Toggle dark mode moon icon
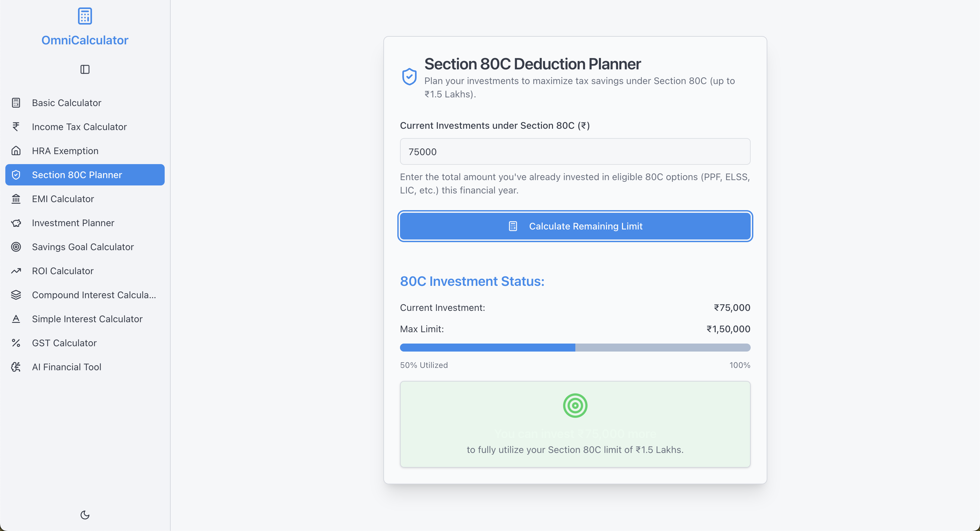Viewport: 980px width, 531px height. pyautogui.click(x=84, y=515)
